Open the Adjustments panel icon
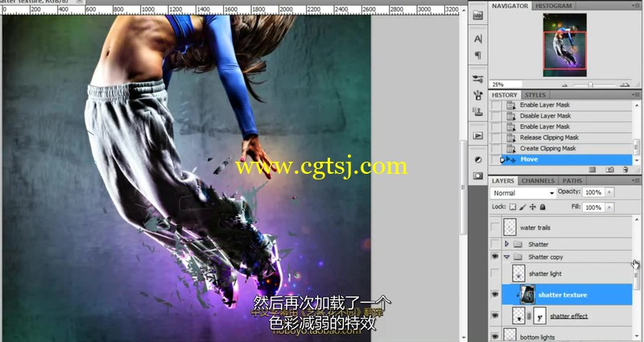The image size is (644, 342). [x=477, y=159]
